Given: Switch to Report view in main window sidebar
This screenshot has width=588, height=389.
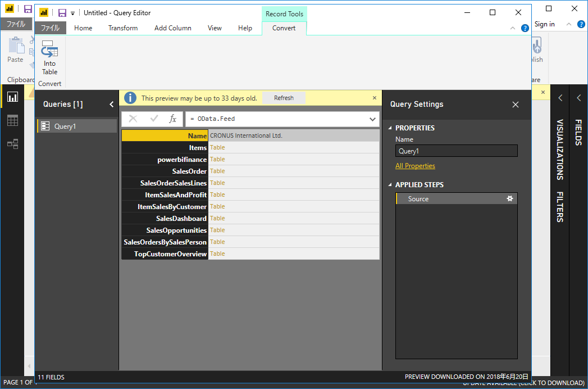Looking at the screenshot, I should 13,98.
